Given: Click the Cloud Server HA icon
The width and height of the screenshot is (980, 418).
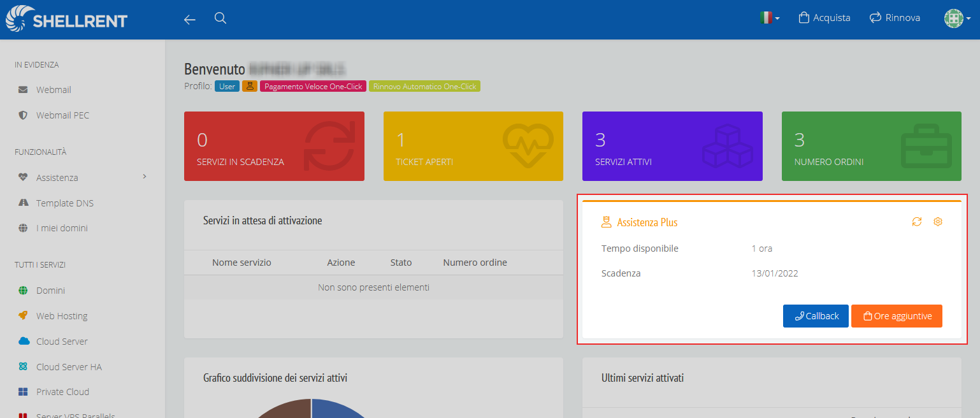Looking at the screenshot, I should pos(23,366).
